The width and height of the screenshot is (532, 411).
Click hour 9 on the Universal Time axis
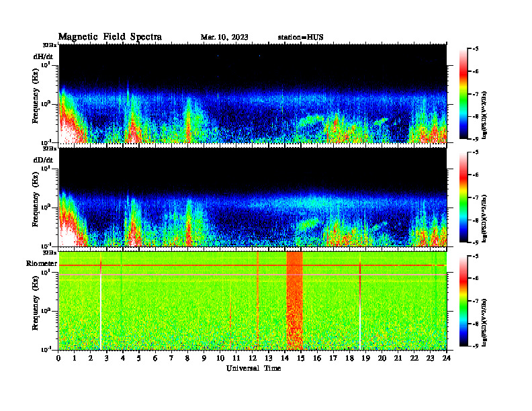[x=204, y=359]
